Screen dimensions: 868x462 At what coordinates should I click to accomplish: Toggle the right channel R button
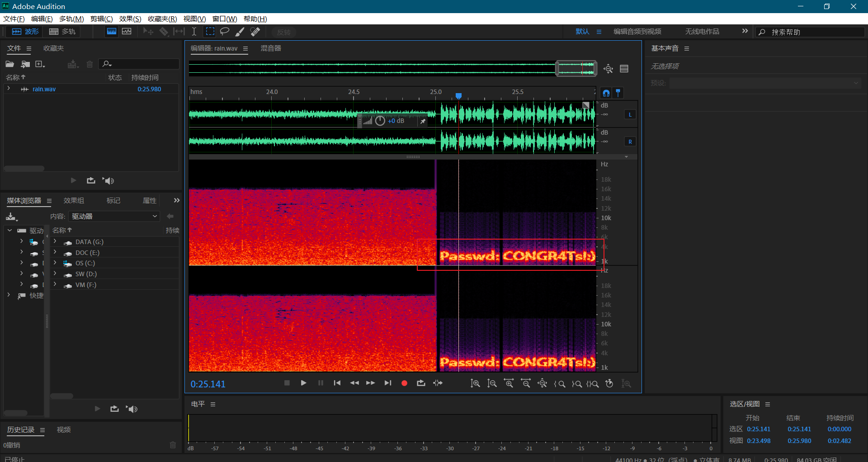630,141
